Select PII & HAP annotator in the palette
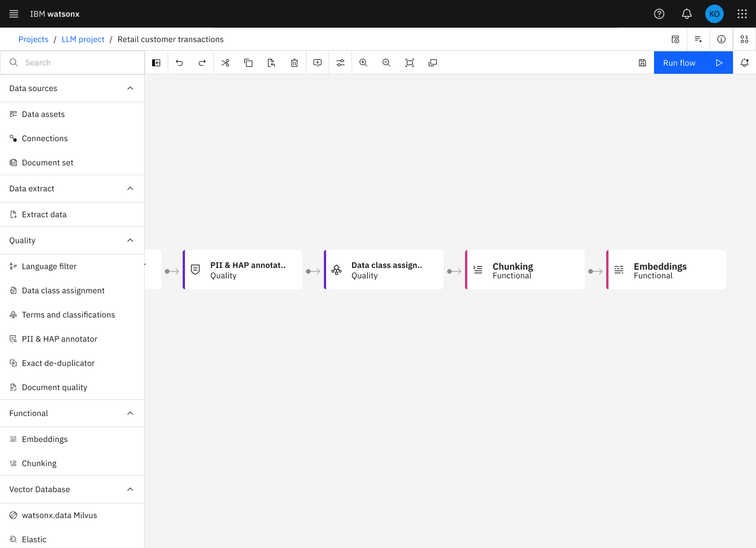Viewport: 756px width, 548px height. (59, 339)
